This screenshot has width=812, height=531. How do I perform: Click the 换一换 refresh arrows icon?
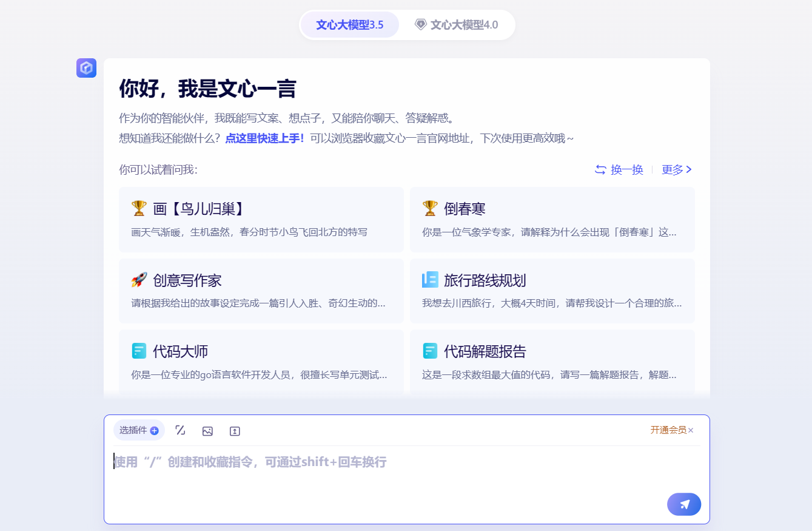(600, 170)
